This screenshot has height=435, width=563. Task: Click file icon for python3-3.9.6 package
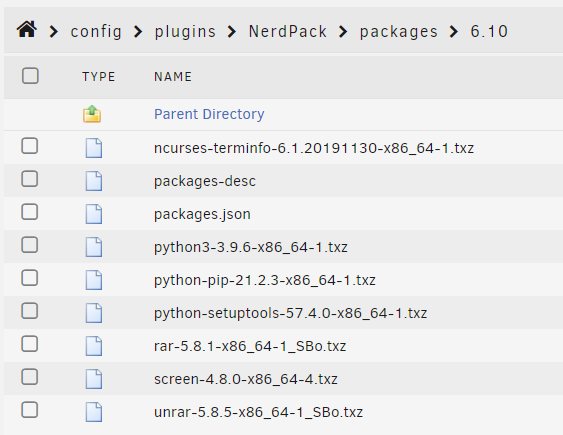94,247
